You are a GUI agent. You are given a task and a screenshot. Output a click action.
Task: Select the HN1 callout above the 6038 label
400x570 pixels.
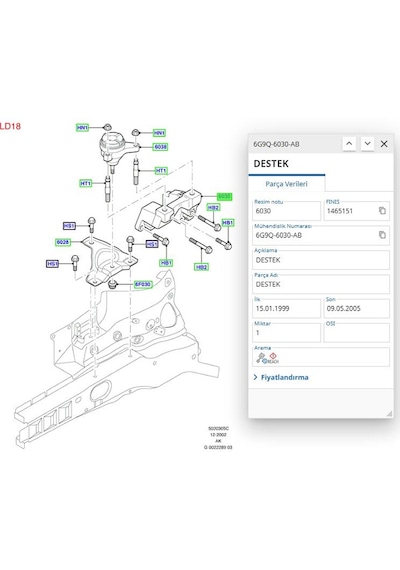click(x=159, y=133)
